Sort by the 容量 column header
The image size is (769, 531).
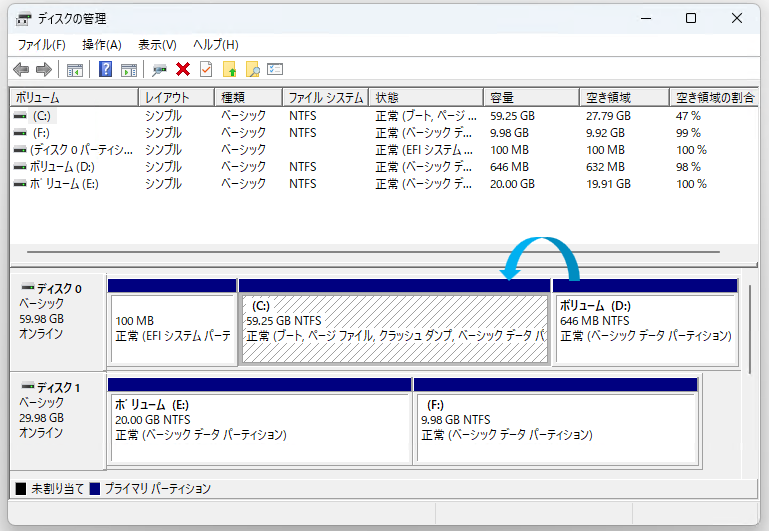pyautogui.click(x=532, y=98)
